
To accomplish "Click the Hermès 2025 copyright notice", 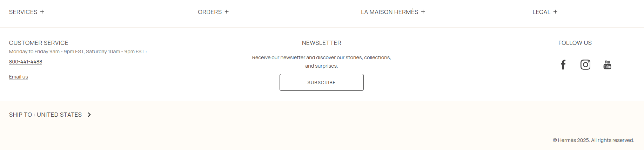I will tap(593, 140).
